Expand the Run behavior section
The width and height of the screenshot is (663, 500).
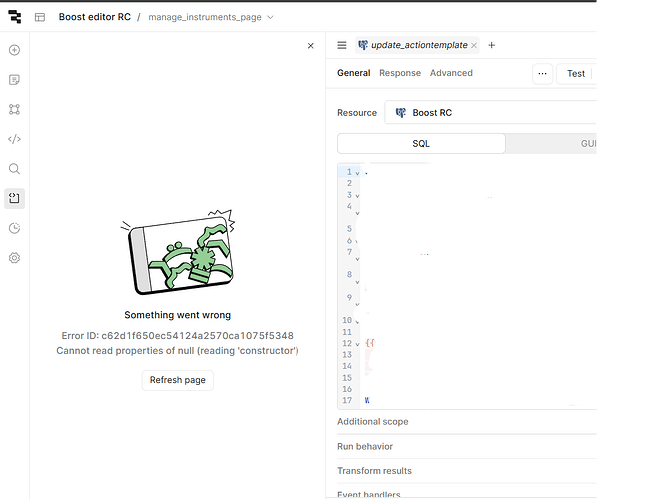pos(365,447)
